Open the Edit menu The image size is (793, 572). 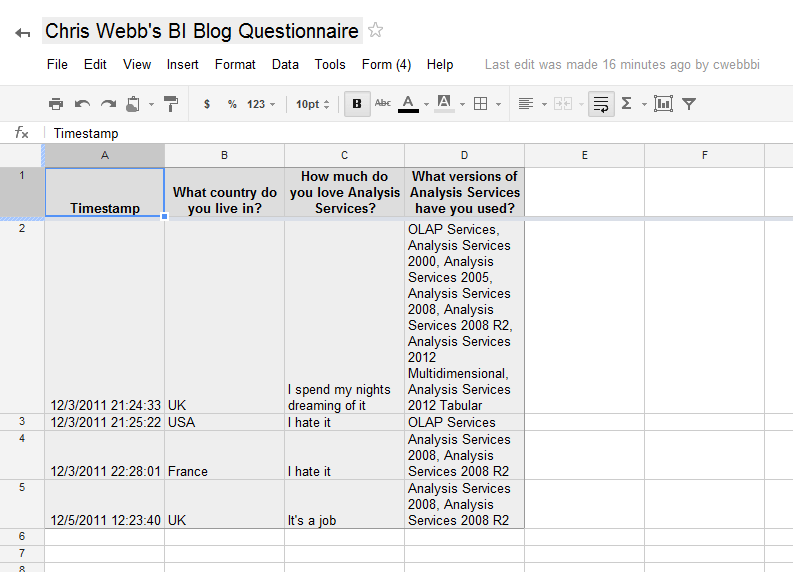pos(95,65)
